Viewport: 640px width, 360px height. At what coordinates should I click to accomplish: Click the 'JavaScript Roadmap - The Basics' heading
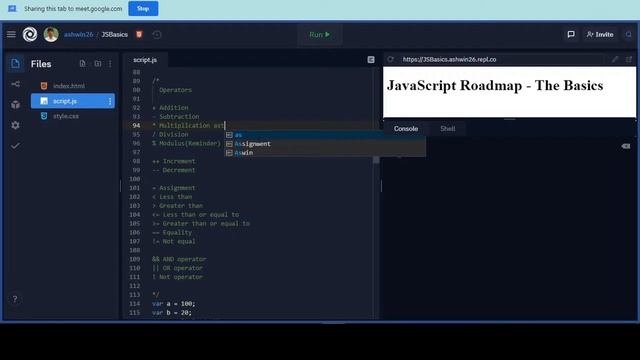[x=495, y=85]
